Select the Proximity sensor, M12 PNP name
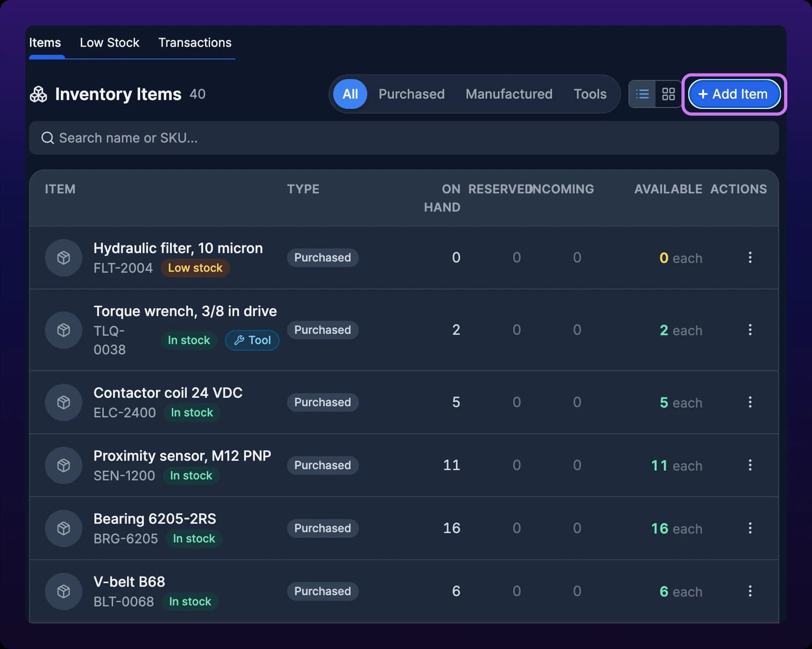 (182, 455)
